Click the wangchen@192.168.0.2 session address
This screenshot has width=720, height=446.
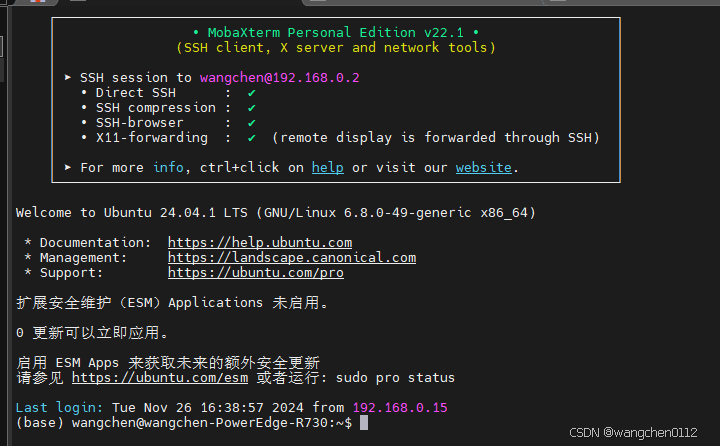pos(280,78)
